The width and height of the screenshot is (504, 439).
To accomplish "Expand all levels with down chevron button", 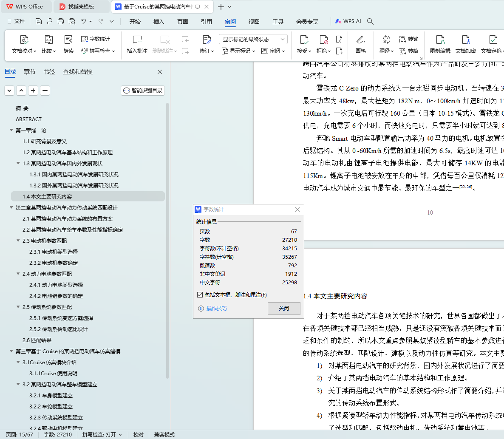I will click(x=9, y=91).
